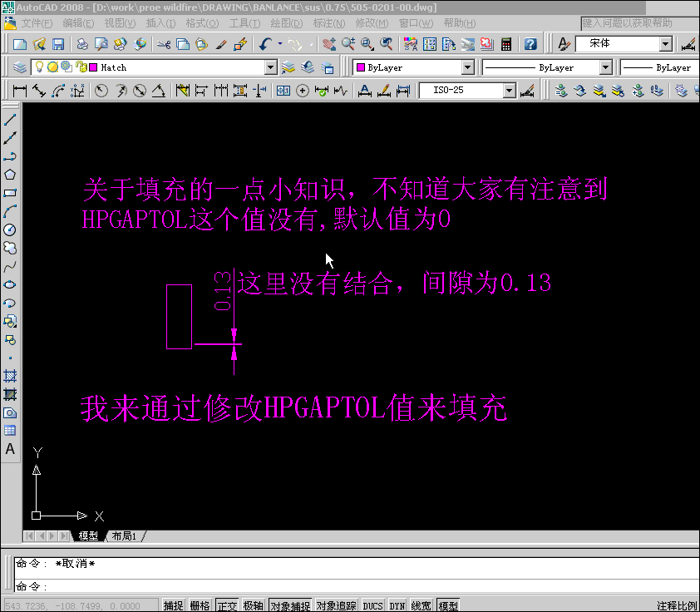Create a new drawing file

pyautogui.click(x=20, y=44)
